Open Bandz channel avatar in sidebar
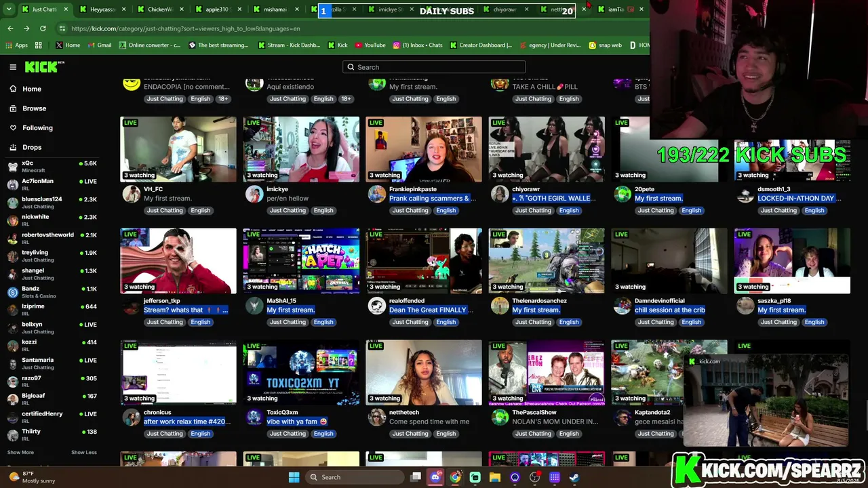The width and height of the screenshot is (868, 488). (x=12, y=292)
